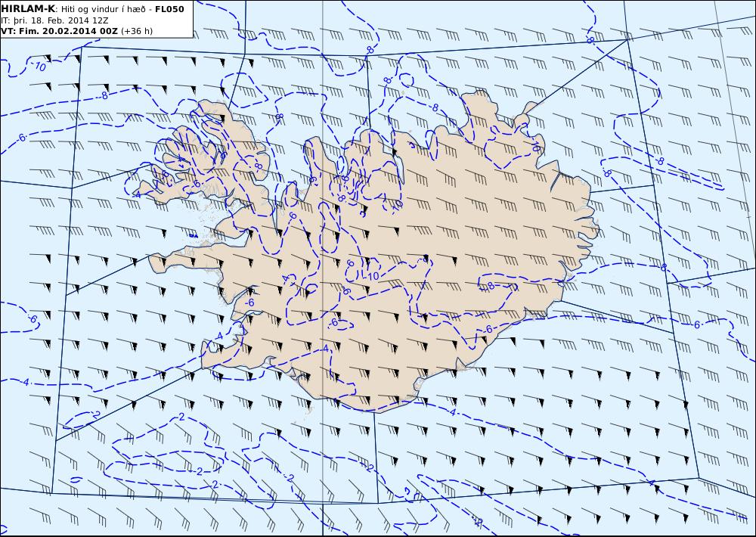Select the 'Hiti og vindur í hæð' caption
756x537 pixels.
(103, 9)
